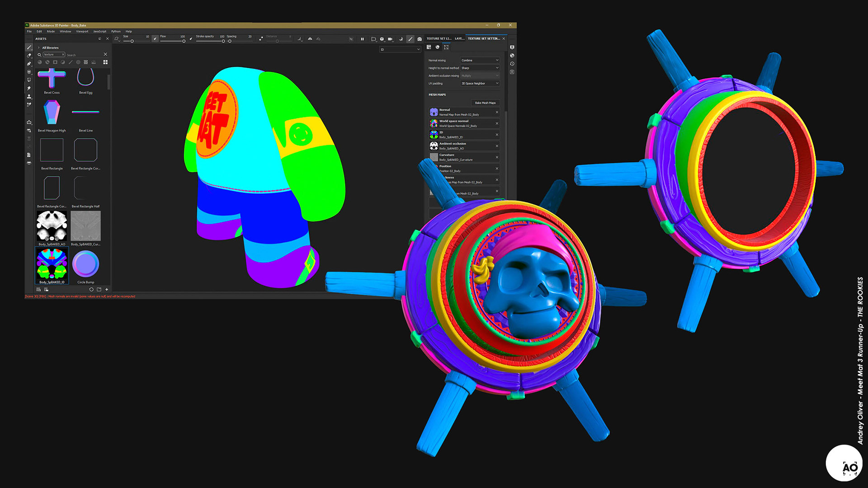This screenshot has width=868, height=488.
Task: Open the brush preset picker icon
Action: coord(117,39)
